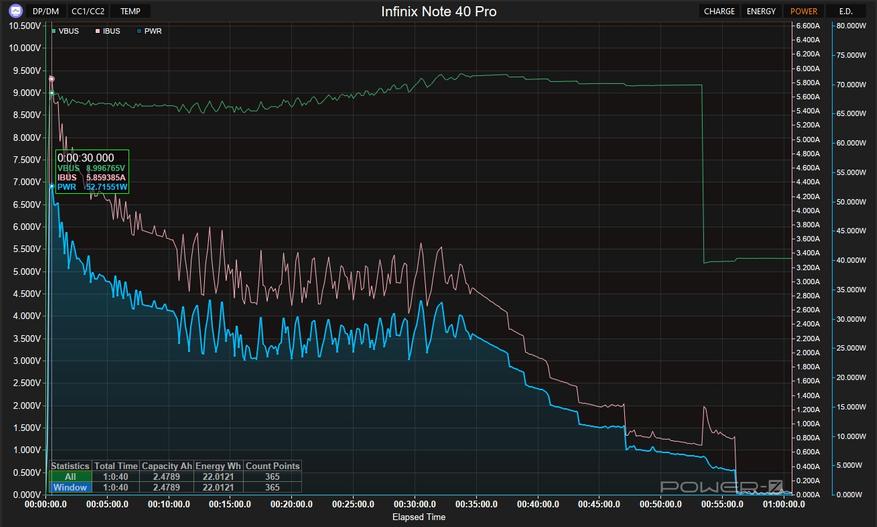Open the DP/DM tab
Image resolution: width=877 pixels, height=527 pixels.
(x=46, y=11)
